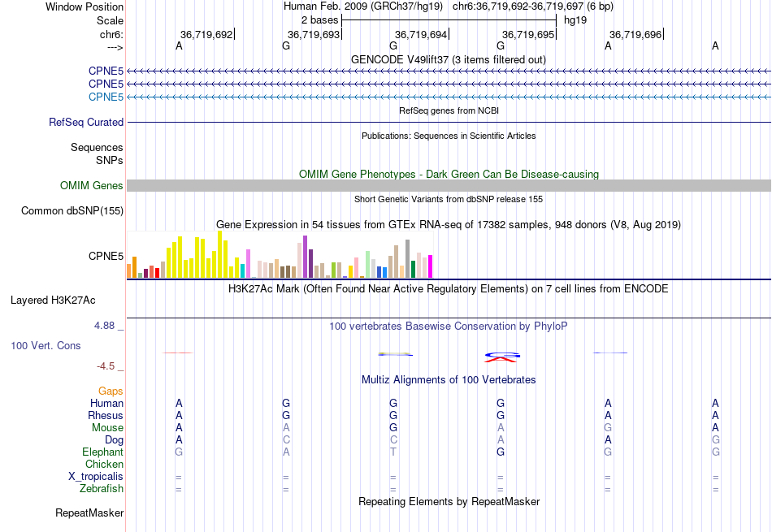Click Publications: Sequences in Scientific Articles title
The width and height of the screenshot is (772, 532).
click(x=449, y=136)
